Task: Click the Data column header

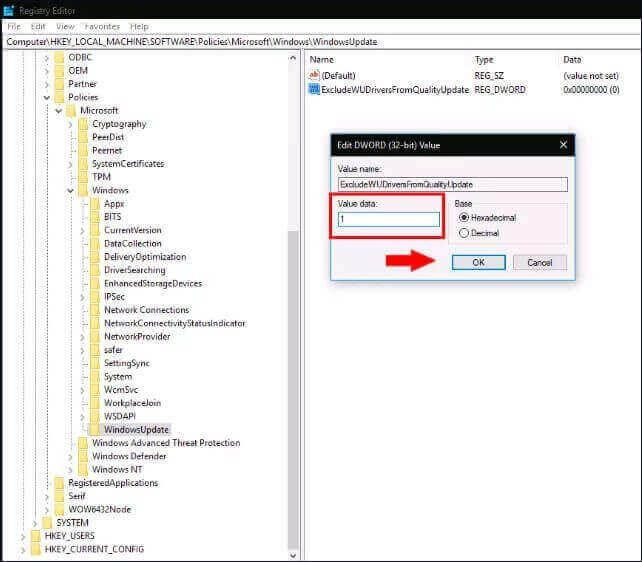Action: coord(572,60)
